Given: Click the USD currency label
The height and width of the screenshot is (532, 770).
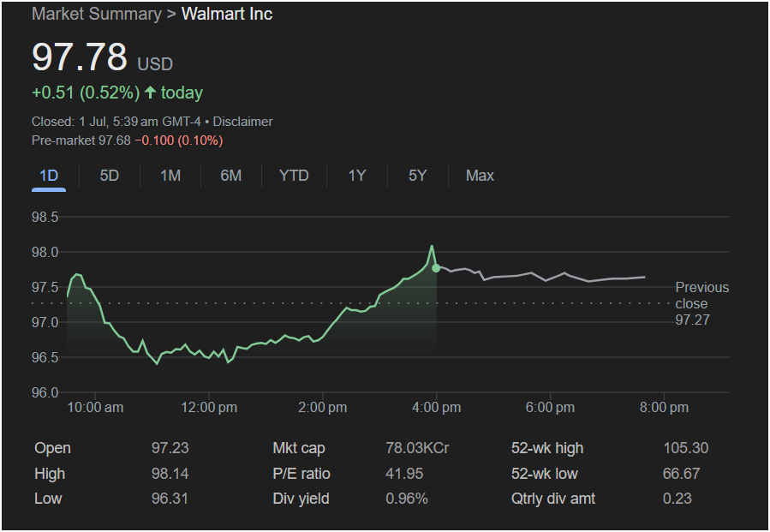Looking at the screenshot, I should coord(155,64).
